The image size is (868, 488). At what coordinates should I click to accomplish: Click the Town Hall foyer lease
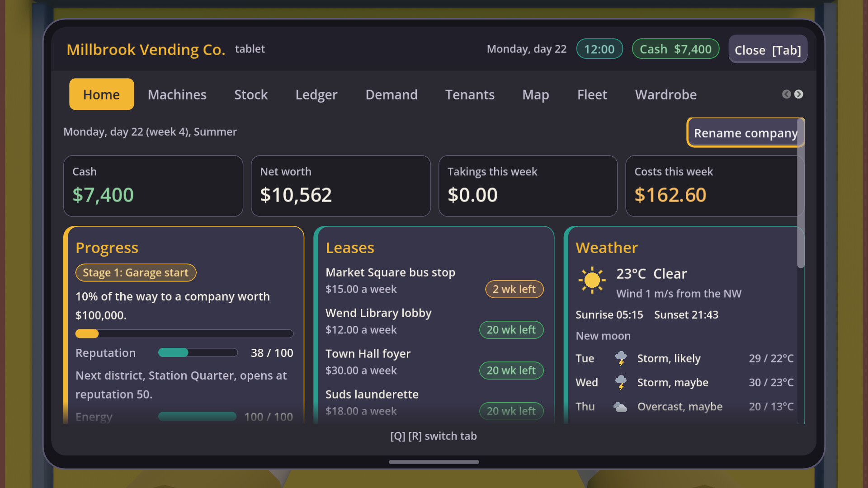[x=434, y=362]
